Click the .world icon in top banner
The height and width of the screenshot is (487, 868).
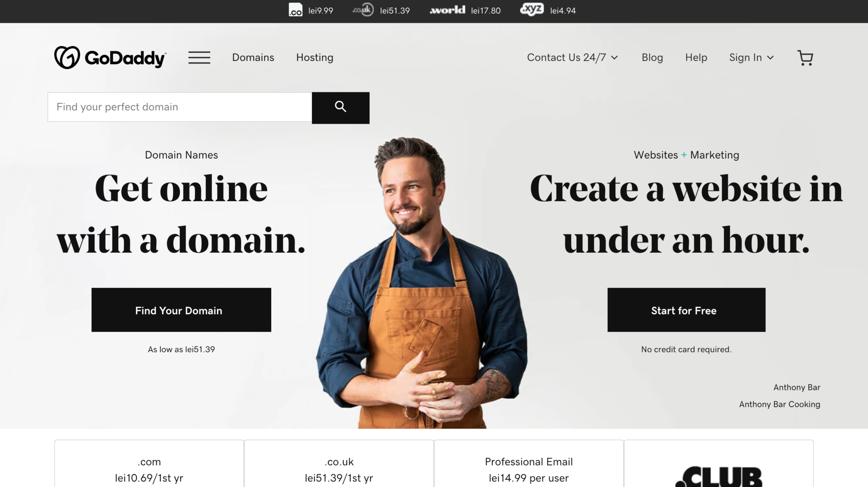(x=448, y=10)
